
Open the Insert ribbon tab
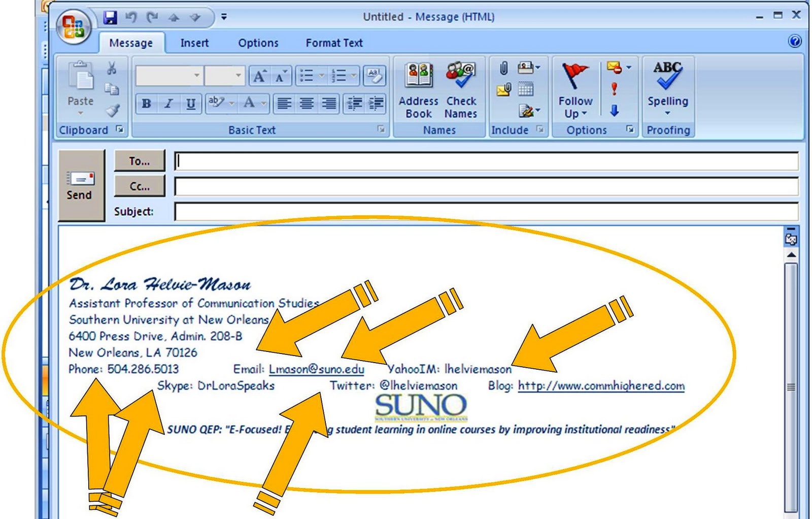194,43
